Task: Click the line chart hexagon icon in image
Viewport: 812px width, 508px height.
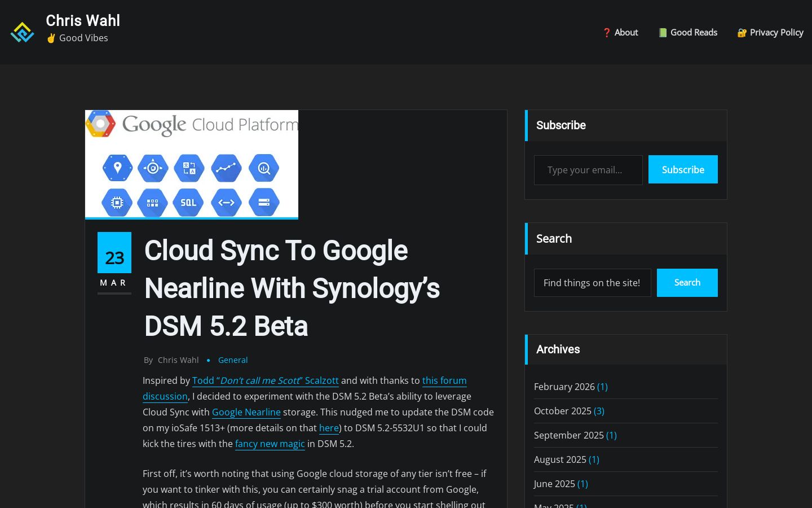Action: click(x=226, y=168)
